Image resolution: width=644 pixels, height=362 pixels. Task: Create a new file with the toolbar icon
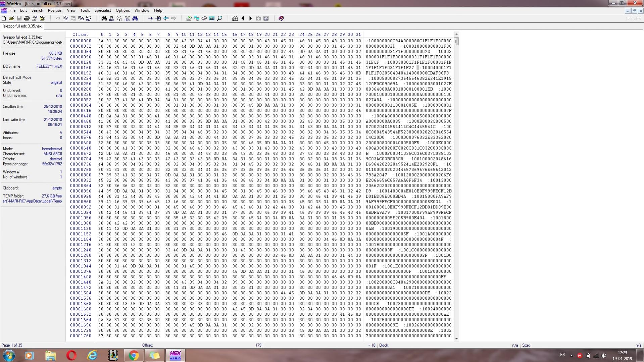click(4, 18)
